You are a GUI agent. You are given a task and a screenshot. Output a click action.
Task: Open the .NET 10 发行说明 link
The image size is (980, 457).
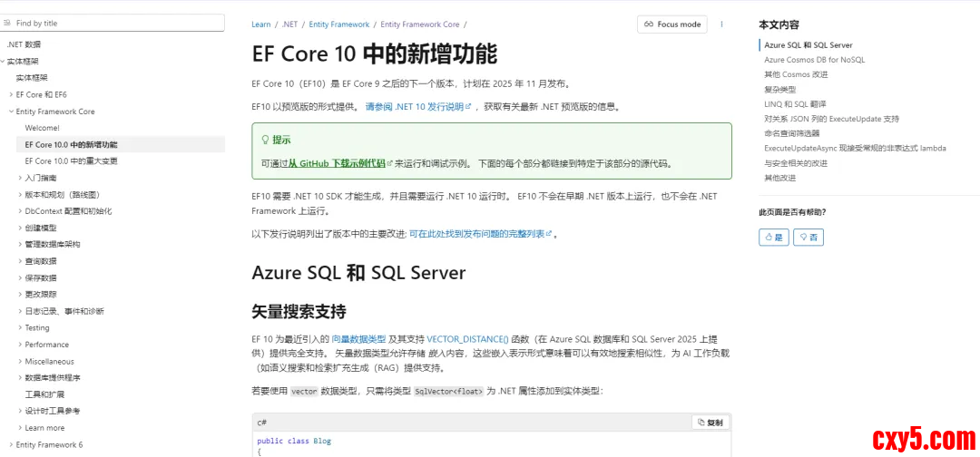click(417, 107)
